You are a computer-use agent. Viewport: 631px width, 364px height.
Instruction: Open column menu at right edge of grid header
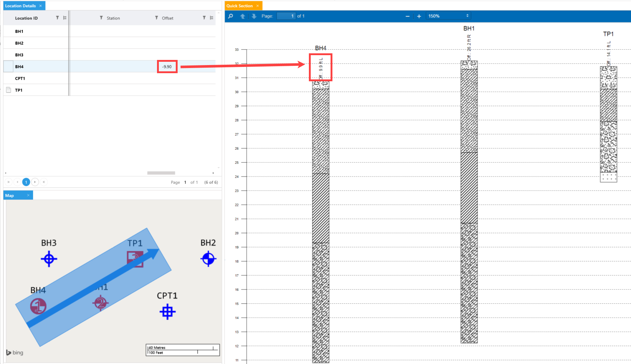coord(211,18)
